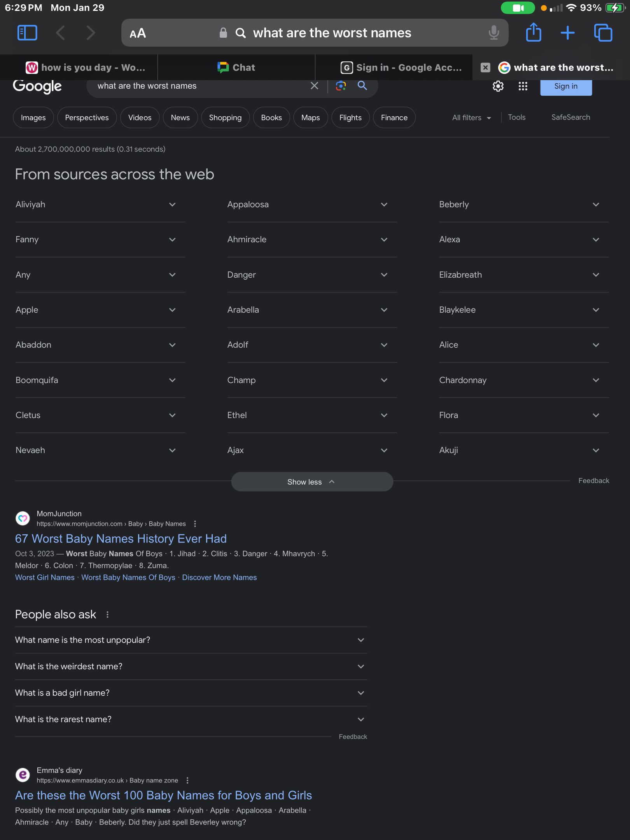Open "67 Worst Baby Names History Ever Had"
This screenshot has width=630, height=840.
tap(121, 539)
